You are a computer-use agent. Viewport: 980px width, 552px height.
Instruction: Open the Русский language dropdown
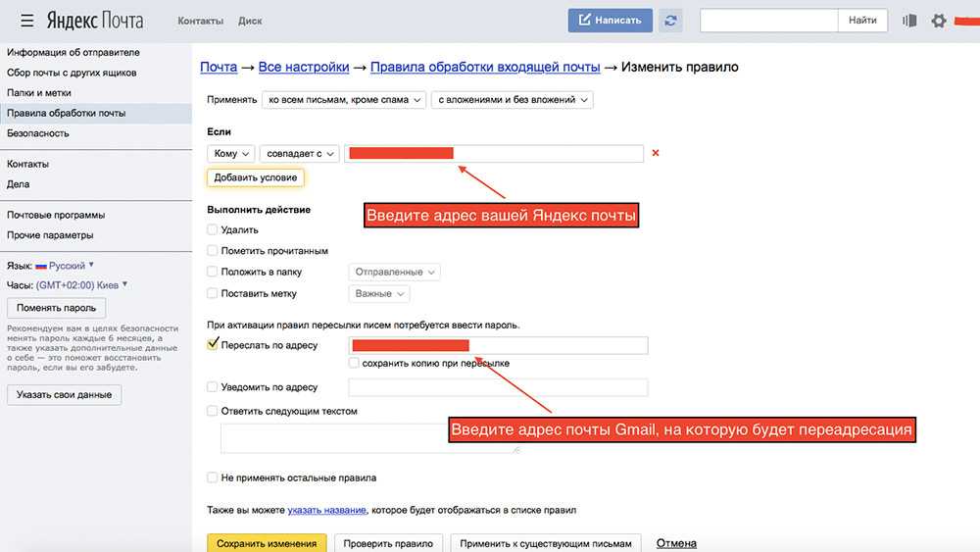tap(72, 266)
